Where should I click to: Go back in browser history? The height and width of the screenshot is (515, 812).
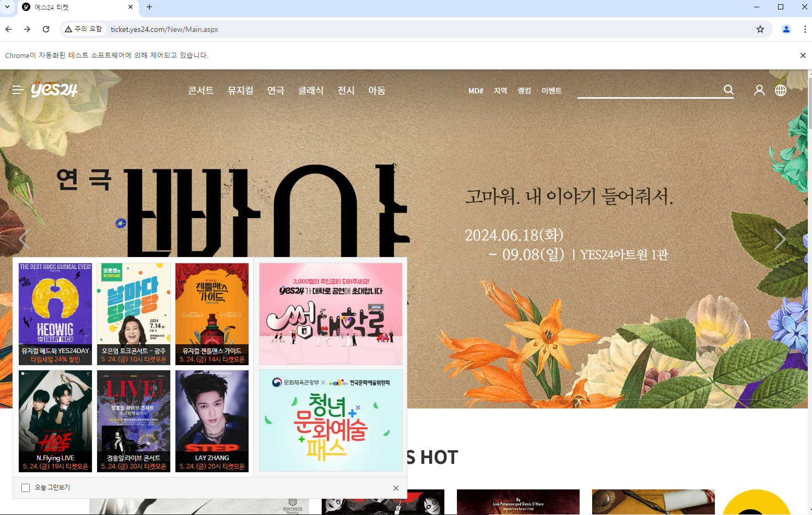pyautogui.click(x=8, y=29)
